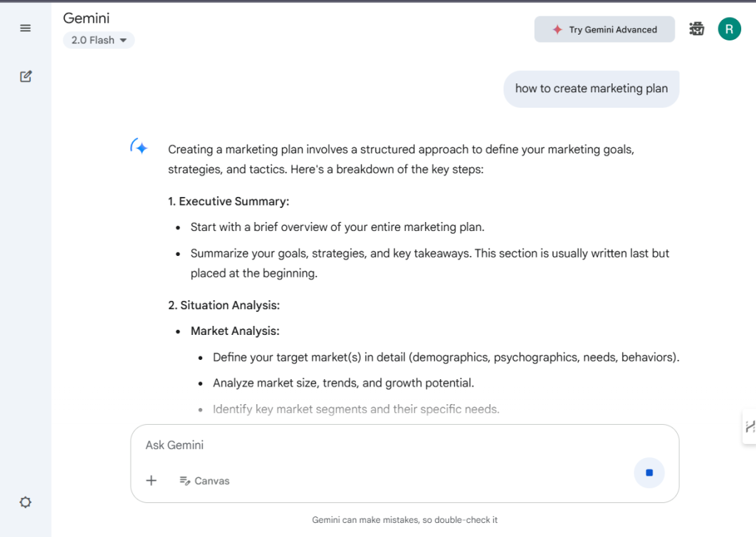
Task: Stop the response with the blue square button
Action: [x=649, y=473]
